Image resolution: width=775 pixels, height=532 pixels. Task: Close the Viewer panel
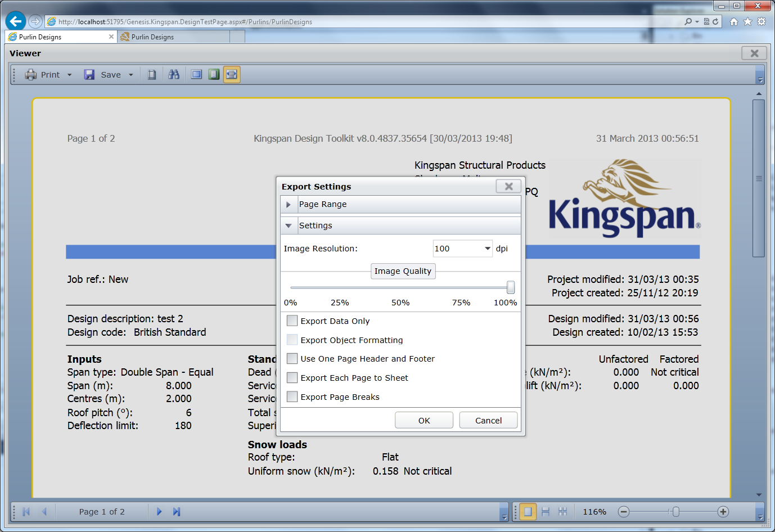(754, 53)
